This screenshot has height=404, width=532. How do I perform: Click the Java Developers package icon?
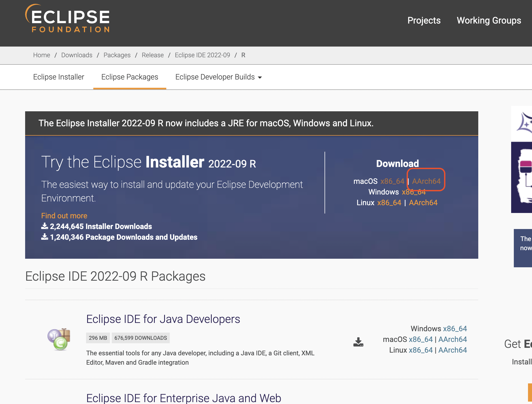[59, 339]
